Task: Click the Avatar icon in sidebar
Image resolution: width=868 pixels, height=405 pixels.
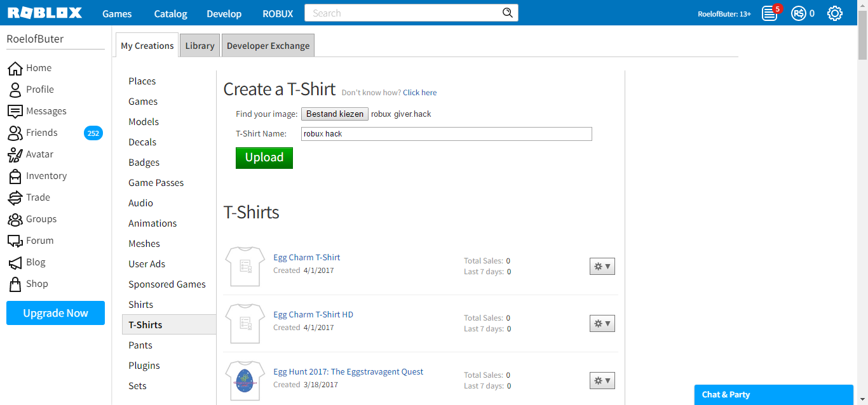Action: click(15, 154)
